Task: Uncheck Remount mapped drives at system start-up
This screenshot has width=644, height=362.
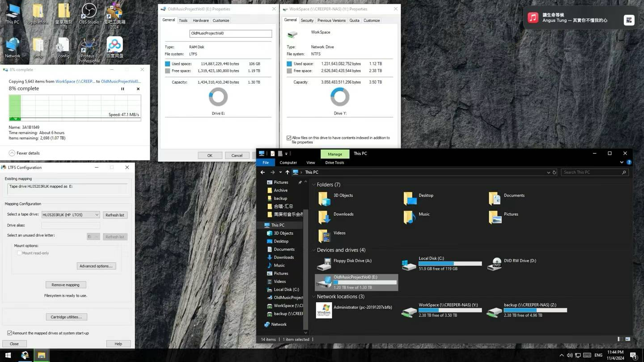Action: tap(9, 333)
